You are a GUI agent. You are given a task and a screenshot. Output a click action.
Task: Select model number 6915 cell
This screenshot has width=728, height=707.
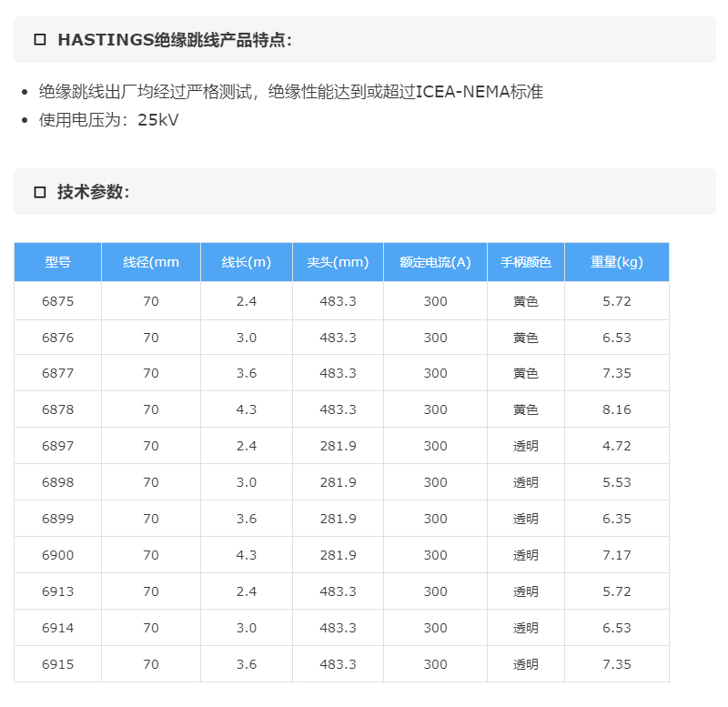57,664
